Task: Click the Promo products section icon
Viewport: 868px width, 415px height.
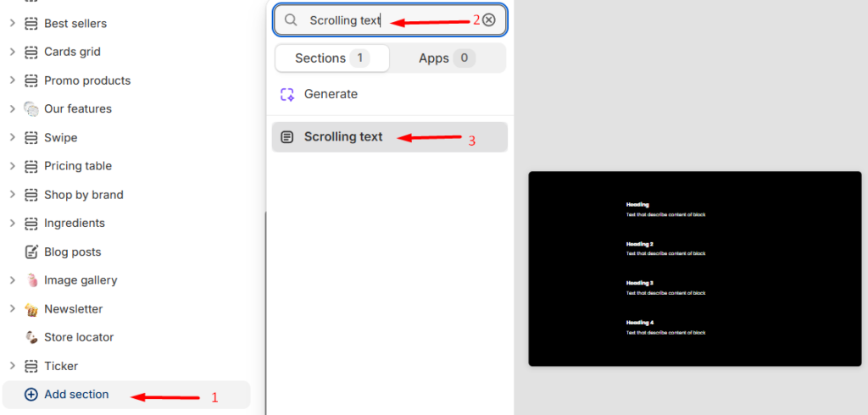Action: [x=31, y=80]
